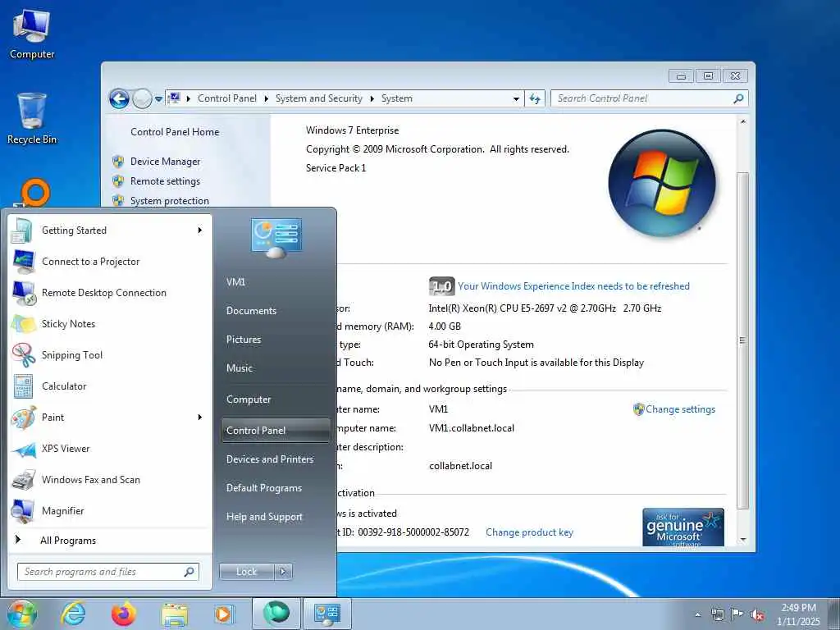Open Windows Experience Index refresh link
This screenshot has height=630, width=840.
pyautogui.click(x=573, y=286)
